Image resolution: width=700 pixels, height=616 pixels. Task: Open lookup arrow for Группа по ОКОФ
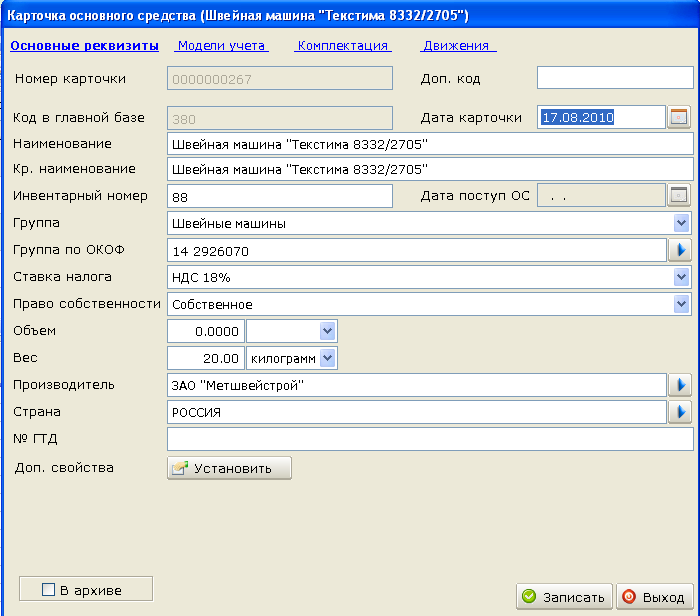(x=680, y=250)
